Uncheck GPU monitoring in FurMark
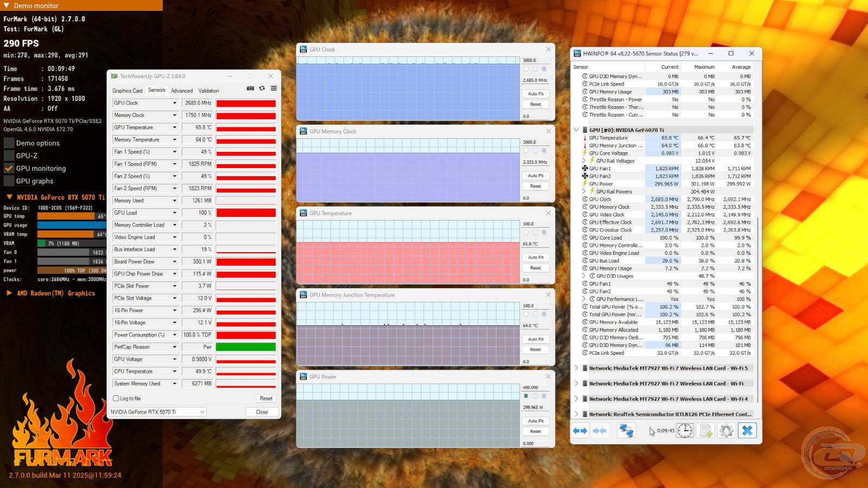Viewport: 868px width, 488px height. tap(9, 169)
